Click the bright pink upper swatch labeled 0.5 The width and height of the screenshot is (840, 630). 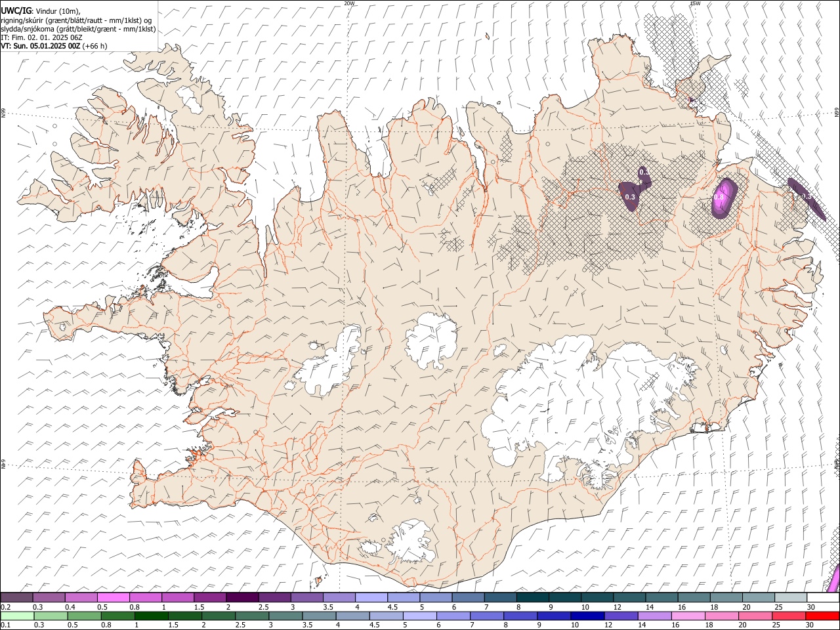pos(113,598)
